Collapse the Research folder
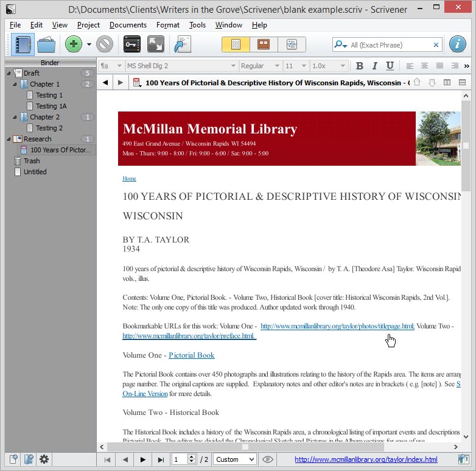Image resolution: width=476 pixels, height=471 pixels. click(x=9, y=139)
